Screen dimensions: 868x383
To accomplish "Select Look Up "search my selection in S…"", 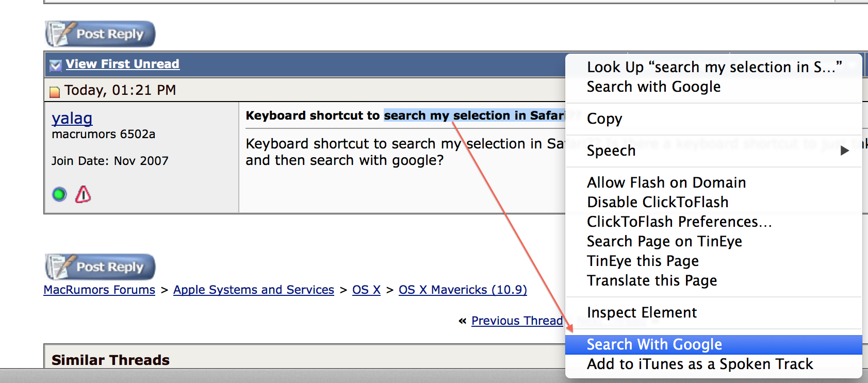I will (x=714, y=67).
